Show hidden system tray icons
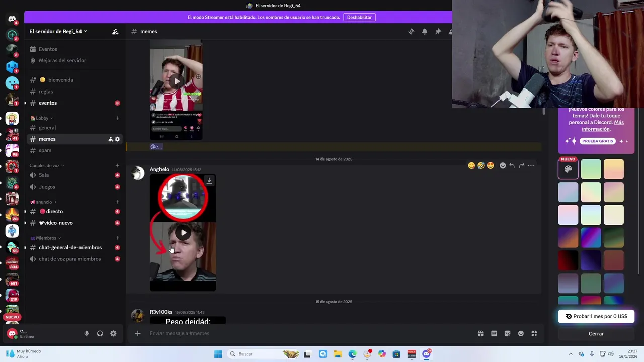This screenshot has width=644, height=362. coord(570,354)
